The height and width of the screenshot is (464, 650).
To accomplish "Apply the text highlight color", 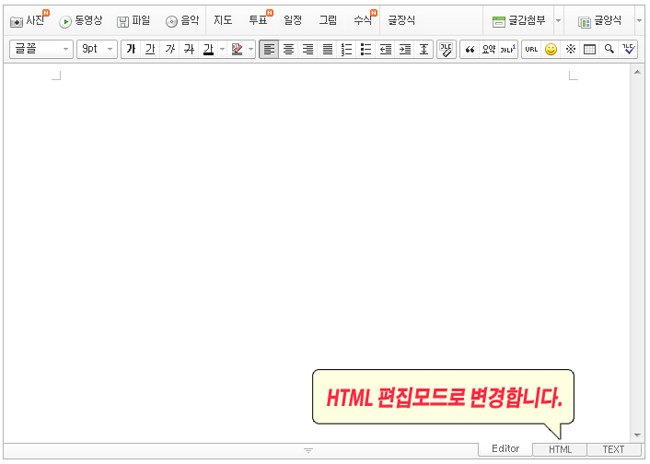I will pyautogui.click(x=237, y=49).
